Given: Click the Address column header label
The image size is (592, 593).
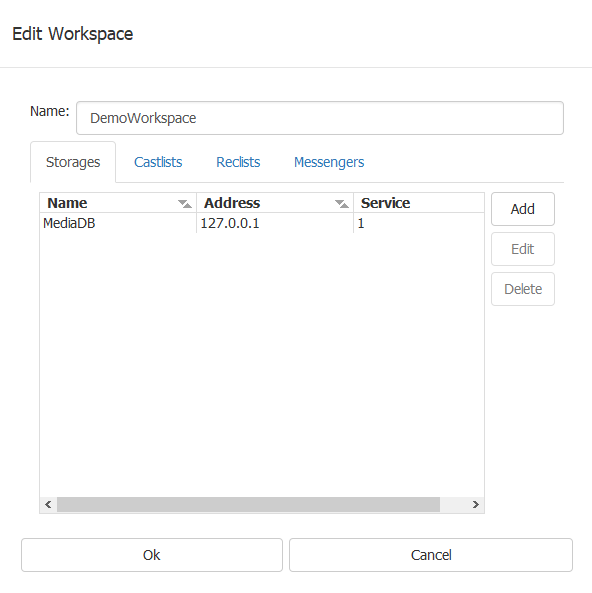Looking at the screenshot, I should tap(232, 203).
